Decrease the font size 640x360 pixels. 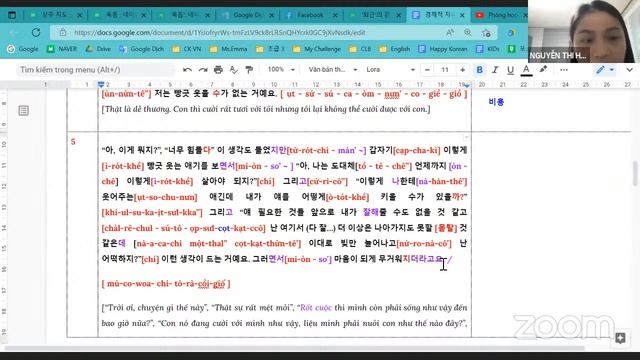pyautogui.click(x=427, y=70)
